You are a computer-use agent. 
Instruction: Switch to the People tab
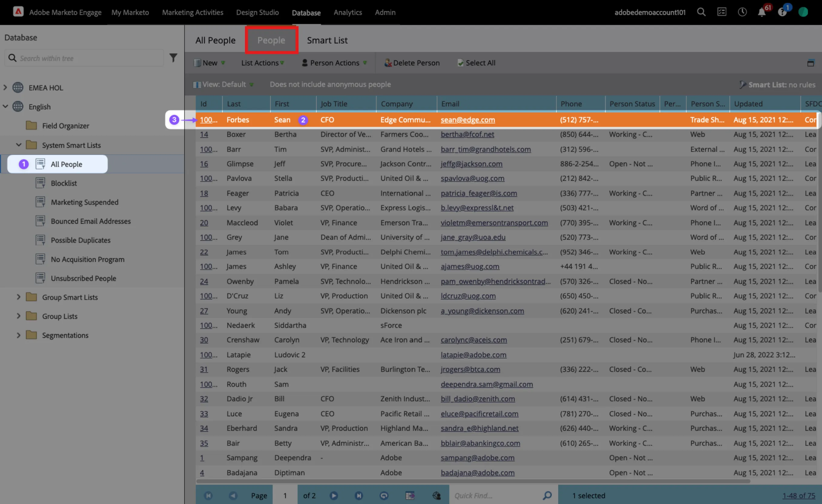[x=271, y=40]
